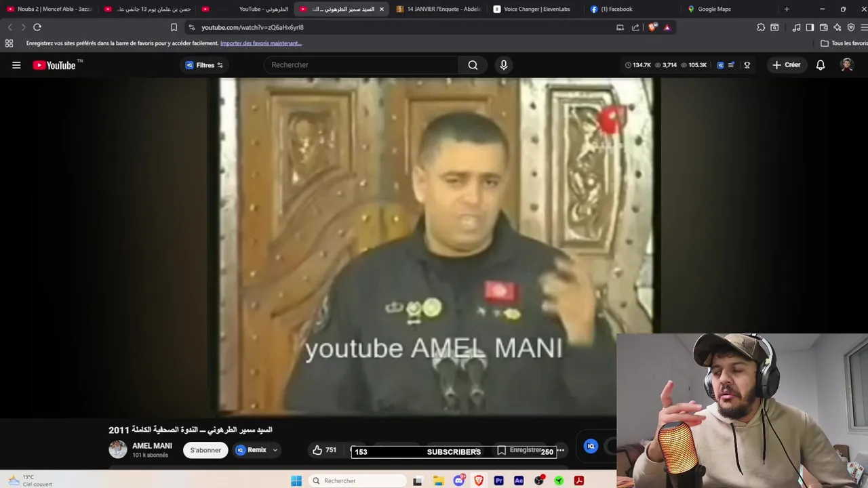Image resolution: width=868 pixels, height=488 pixels.
Task: Switch to the 14 JANVIER l'Enquete tab
Action: tap(438, 9)
